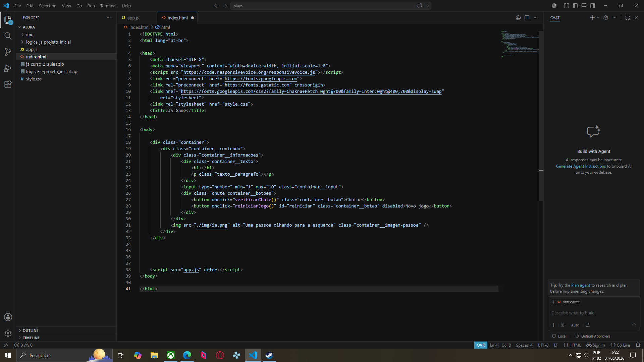Go forward using the navigation arrow
The image size is (644, 362).
click(x=225, y=6)
